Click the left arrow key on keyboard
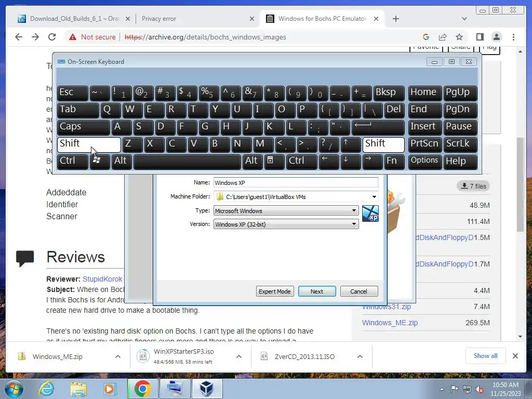Image resolution: width=532 pixels, height=399 pixels. tap(329, 161)
